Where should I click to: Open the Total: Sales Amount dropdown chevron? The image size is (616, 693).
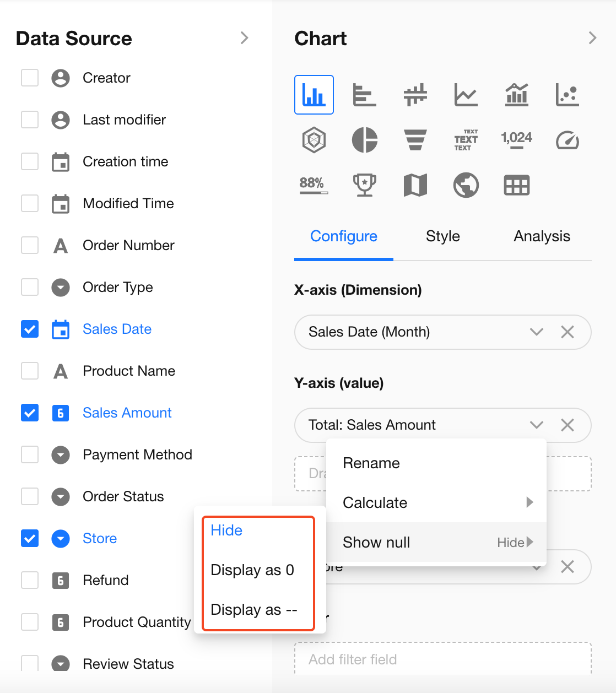(x=536, y=425)
